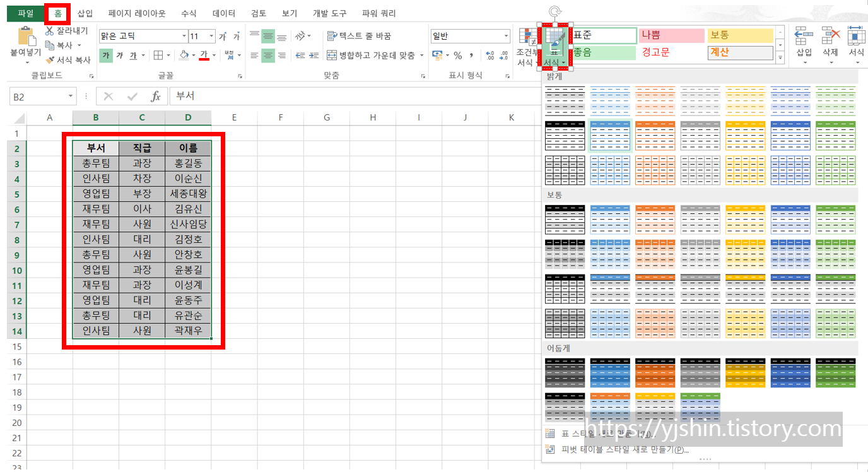868x472 pixels.
Task: Apply the 계산 (Calculation) cell style
Action: pyautogui.click(x=741, y=52)
